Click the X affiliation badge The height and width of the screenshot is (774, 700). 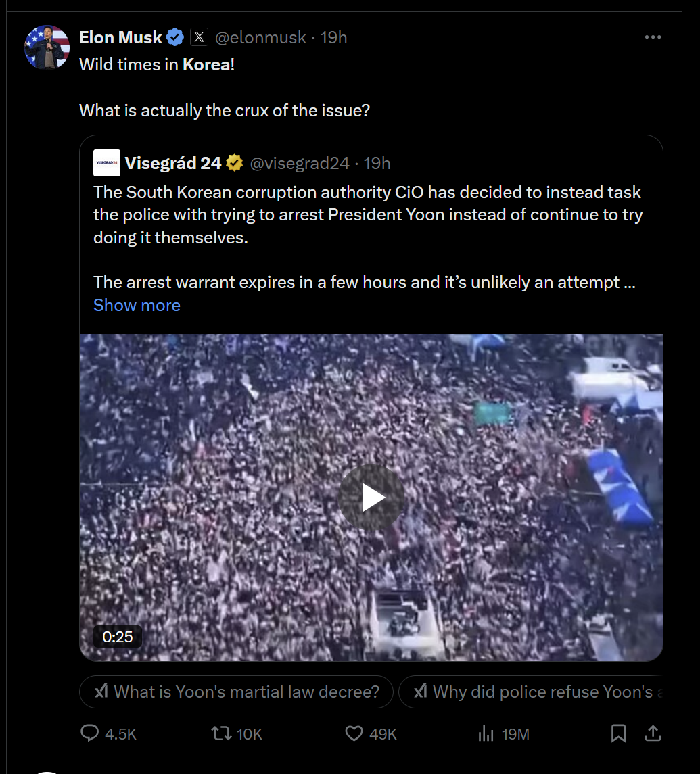(x=199, y=38)
